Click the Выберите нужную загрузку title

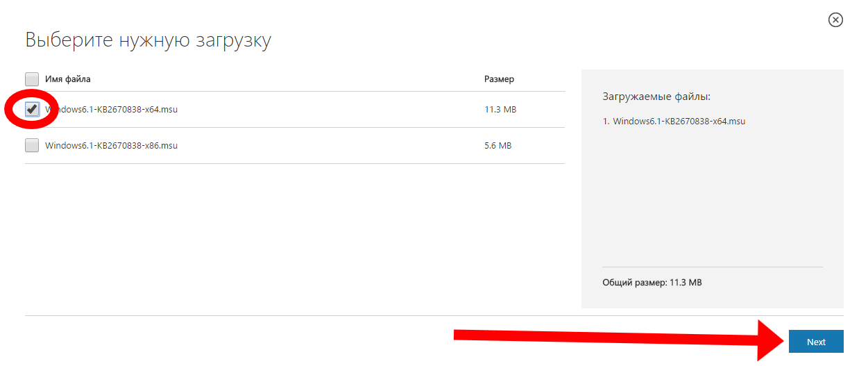(148, 40)
